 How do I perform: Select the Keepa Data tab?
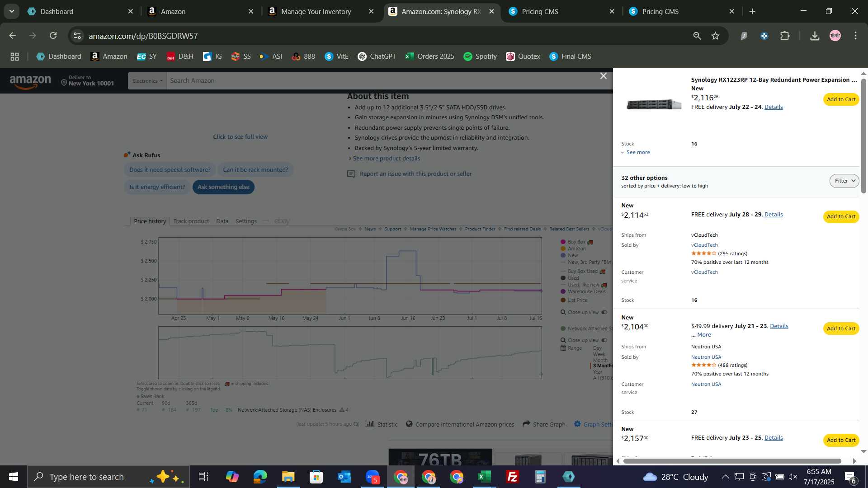pos(222,221)
